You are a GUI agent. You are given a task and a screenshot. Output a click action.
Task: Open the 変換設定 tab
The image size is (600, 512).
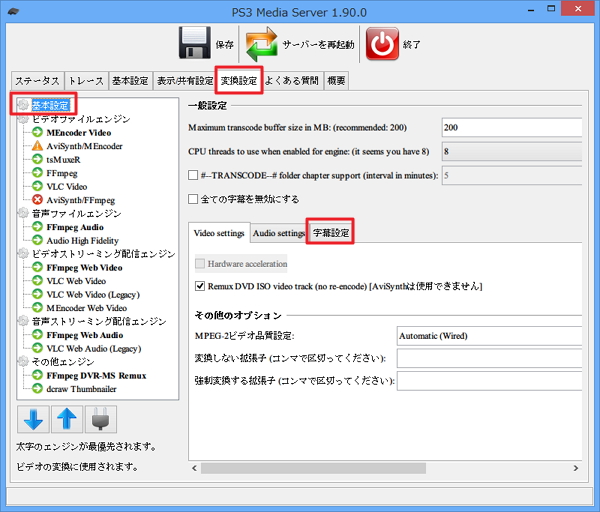click(x=239, y=81)
